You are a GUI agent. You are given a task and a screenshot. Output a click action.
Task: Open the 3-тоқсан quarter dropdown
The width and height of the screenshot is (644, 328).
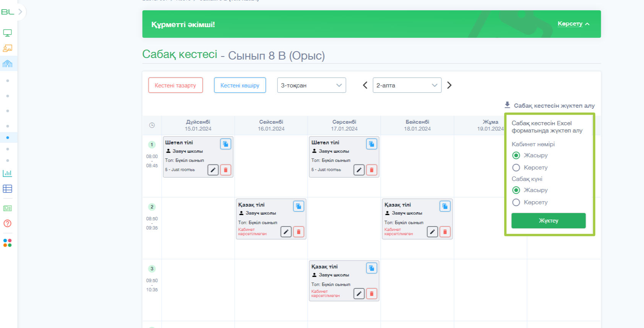(311, 85)
